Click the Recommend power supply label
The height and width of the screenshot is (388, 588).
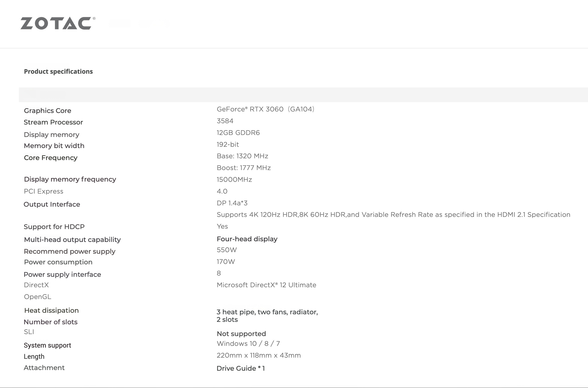point(70,252)
